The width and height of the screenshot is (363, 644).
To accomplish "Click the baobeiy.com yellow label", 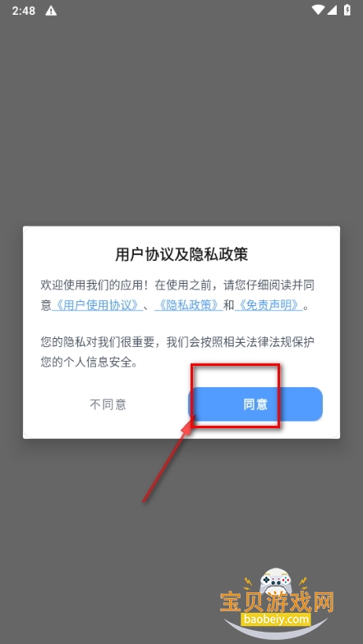I will [x=275, y=619].
